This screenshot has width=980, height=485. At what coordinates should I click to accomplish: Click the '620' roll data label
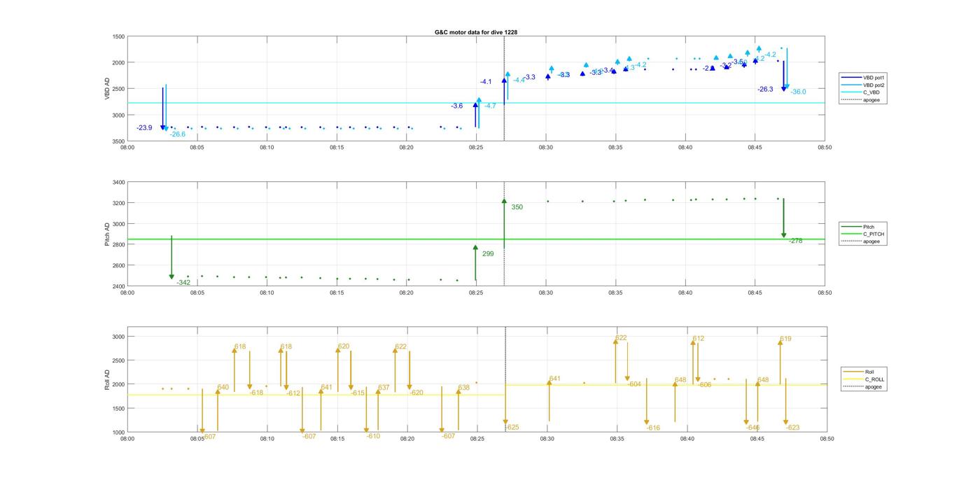[x=343, y=347]
